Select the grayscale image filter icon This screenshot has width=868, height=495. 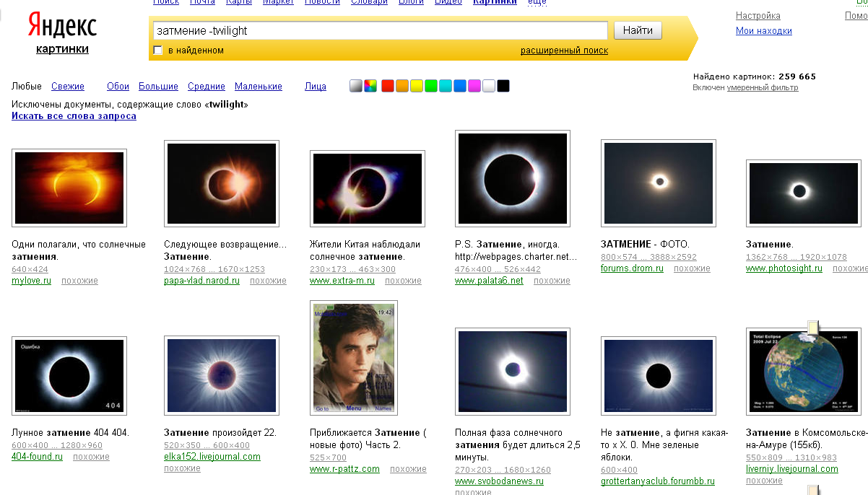pyautogui.click(x=356, y=86)
